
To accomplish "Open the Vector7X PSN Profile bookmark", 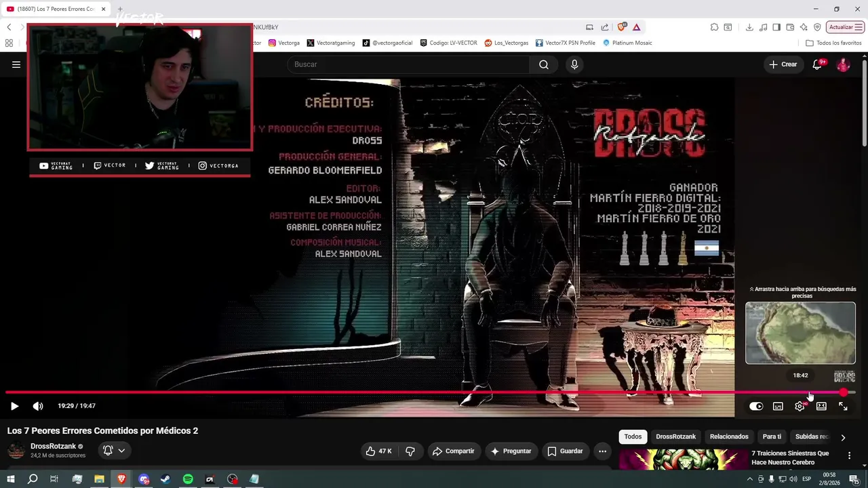I will coord(566,43).
